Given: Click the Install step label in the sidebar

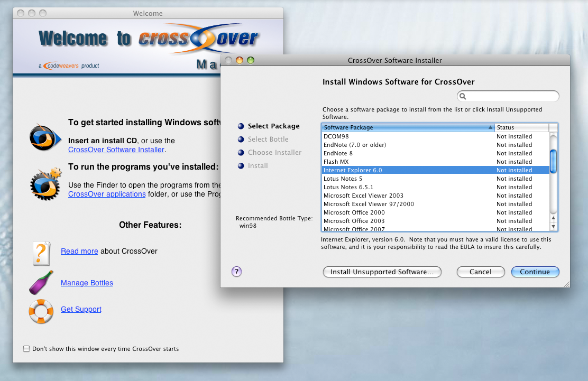Looking at the screenshot, I should pos(258,165).
